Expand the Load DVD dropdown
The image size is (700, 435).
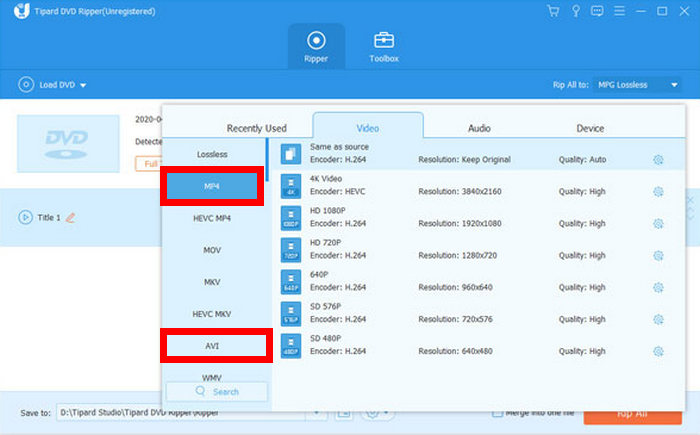pos(83,85)
